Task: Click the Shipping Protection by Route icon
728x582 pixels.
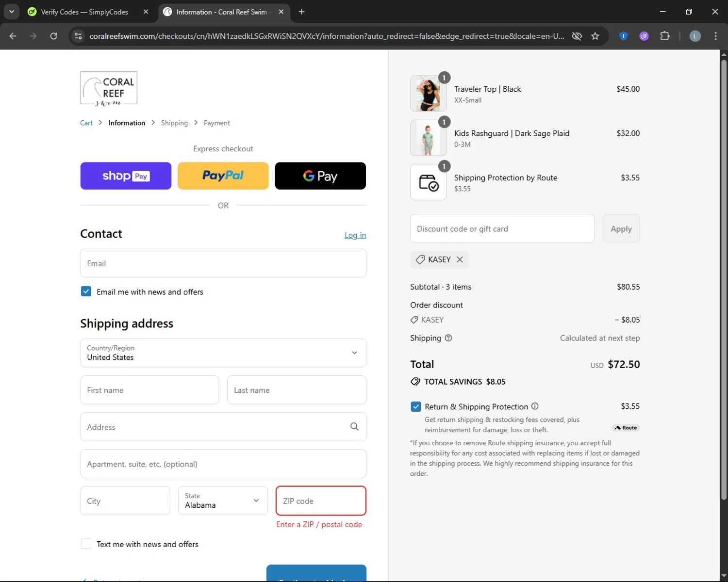Action: [x=428, y=182]
